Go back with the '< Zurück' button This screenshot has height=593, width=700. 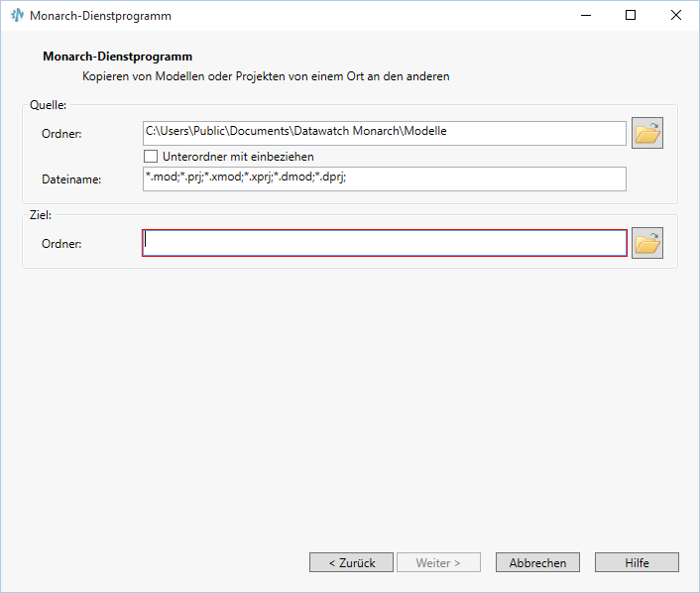tap(351, 562)
